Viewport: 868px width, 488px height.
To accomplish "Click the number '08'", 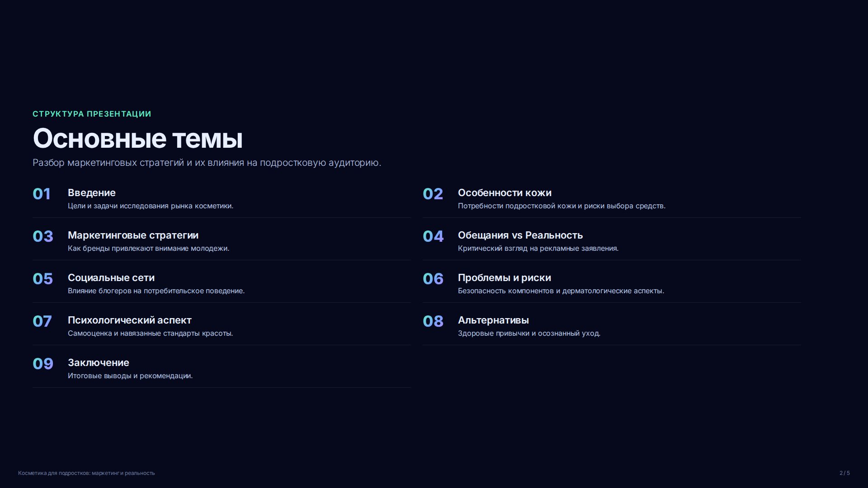I will (x=433, y=321).
